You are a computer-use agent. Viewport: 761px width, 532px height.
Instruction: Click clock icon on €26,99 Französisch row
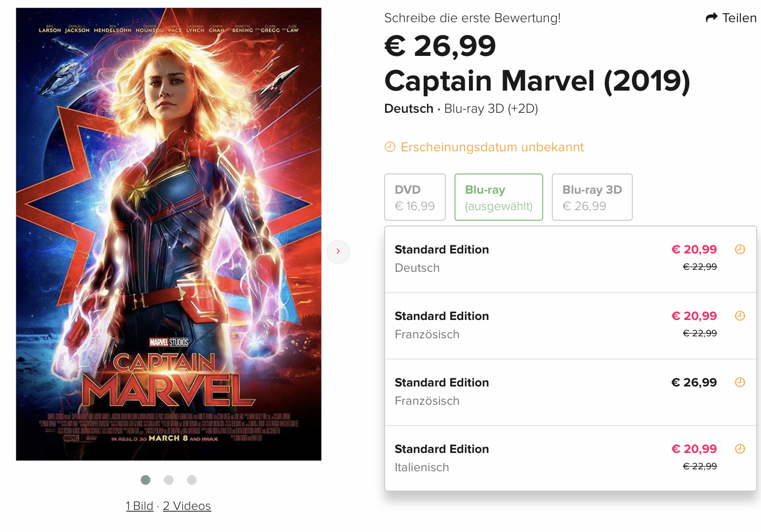740,382
